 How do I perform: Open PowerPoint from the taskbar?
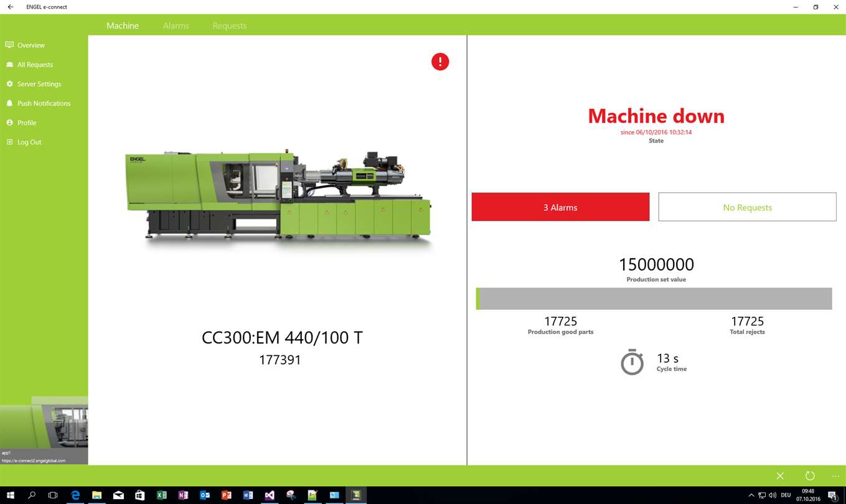tap(226, 495)
